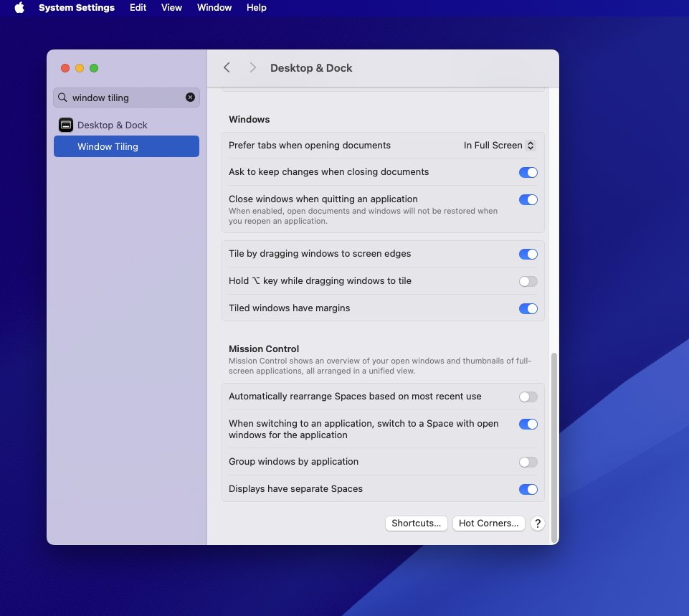Enable Group windows by application

[528, 462]
